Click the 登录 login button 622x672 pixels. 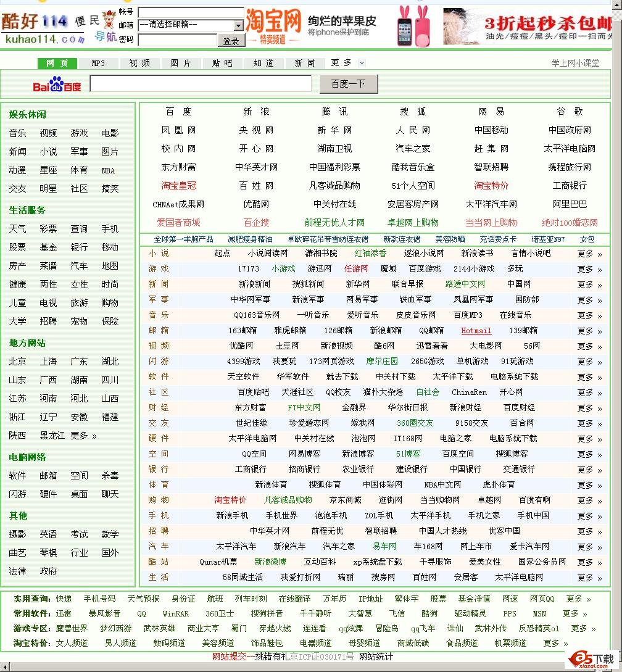click(231, 41)
